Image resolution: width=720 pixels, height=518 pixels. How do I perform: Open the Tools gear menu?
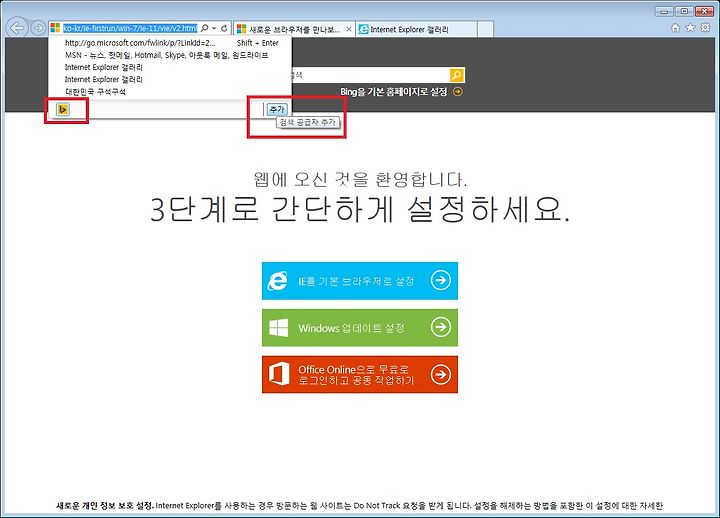pyautogui.click(x=705, y=27)
